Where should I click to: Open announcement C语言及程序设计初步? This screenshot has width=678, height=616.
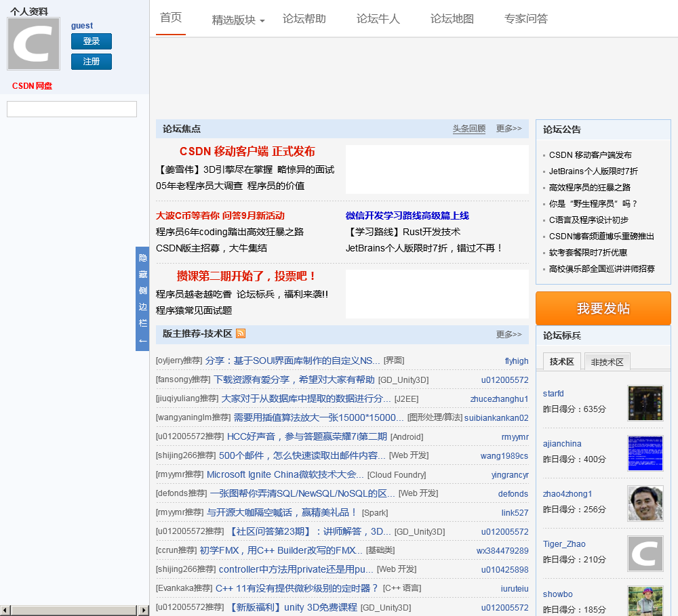(588, 220)
